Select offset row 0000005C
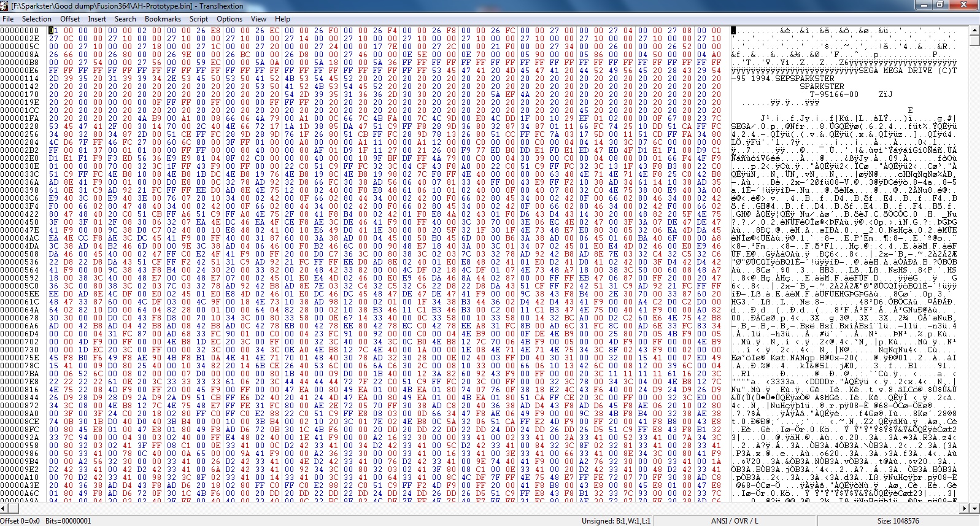This screenshot has width=980, height=526. pos(20,46)
